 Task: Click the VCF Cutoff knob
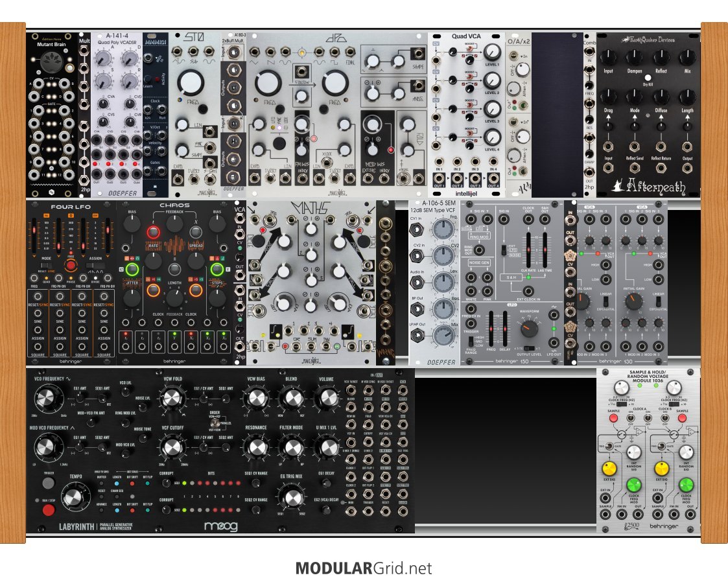[172, 447]
